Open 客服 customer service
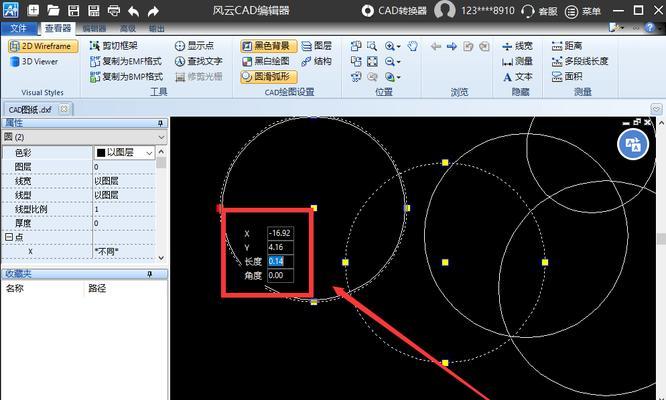This screenshot has width=666, height=400. coord(539,11)
